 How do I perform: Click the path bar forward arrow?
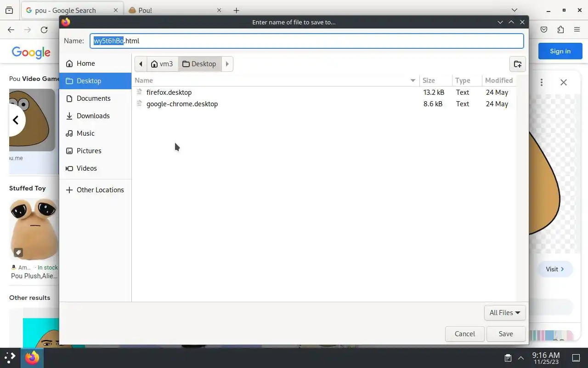coord(227,64)
